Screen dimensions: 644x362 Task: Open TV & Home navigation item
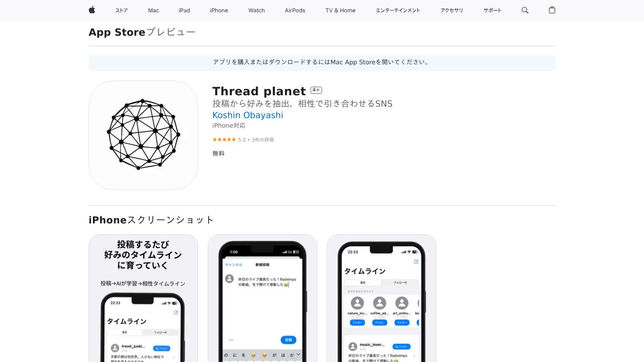(x=341, y=10)
